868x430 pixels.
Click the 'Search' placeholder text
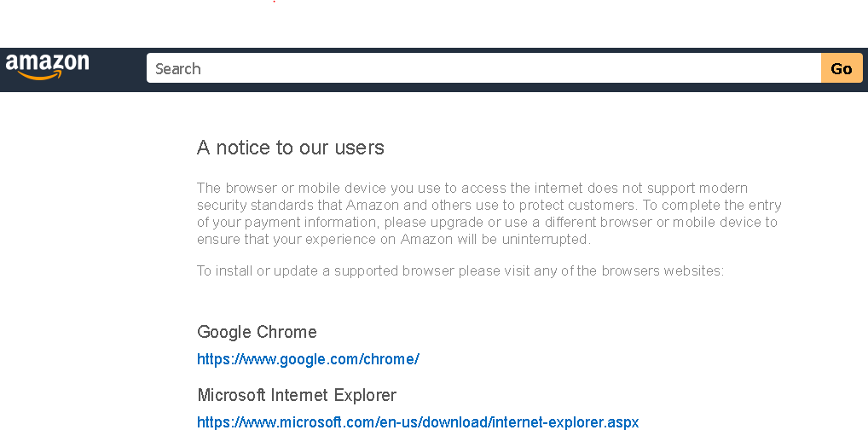tap(178, 69)
